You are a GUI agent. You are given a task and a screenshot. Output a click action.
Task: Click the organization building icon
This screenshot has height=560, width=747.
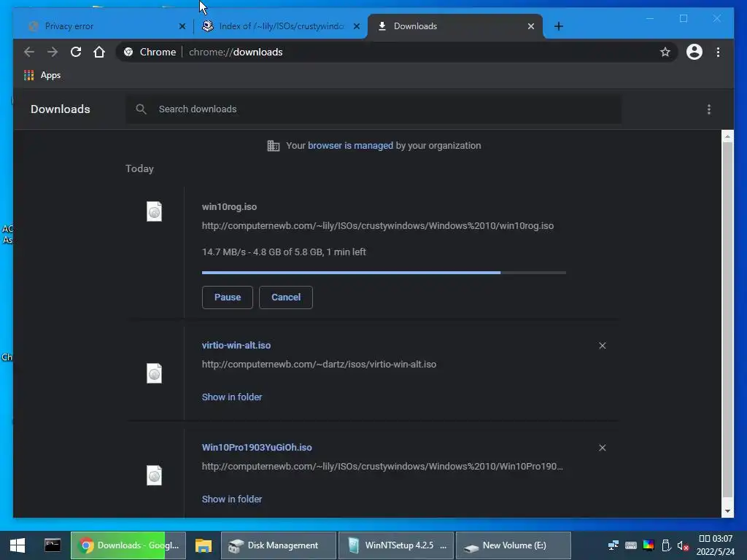point(274,146)
